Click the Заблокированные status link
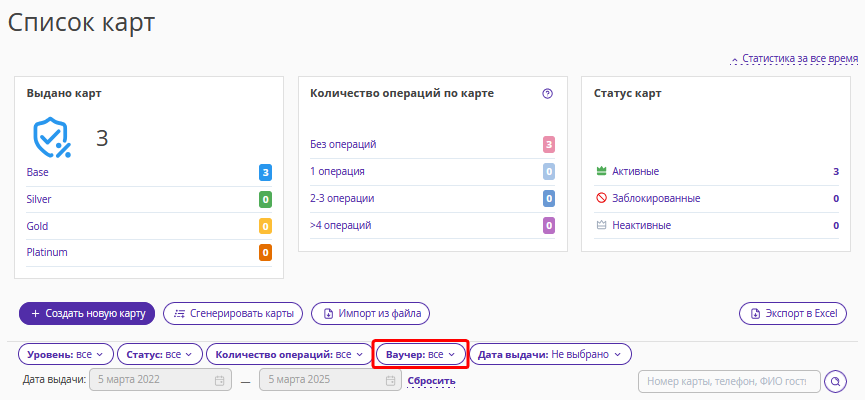The width and height of the screenshot is (865, 400). click(656, 198)
